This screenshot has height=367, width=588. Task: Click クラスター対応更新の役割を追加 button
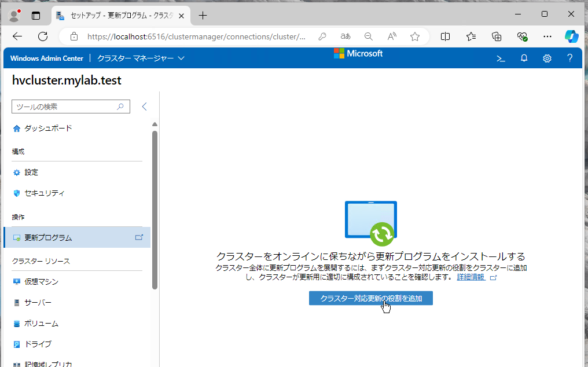click(x=370, y=298)
